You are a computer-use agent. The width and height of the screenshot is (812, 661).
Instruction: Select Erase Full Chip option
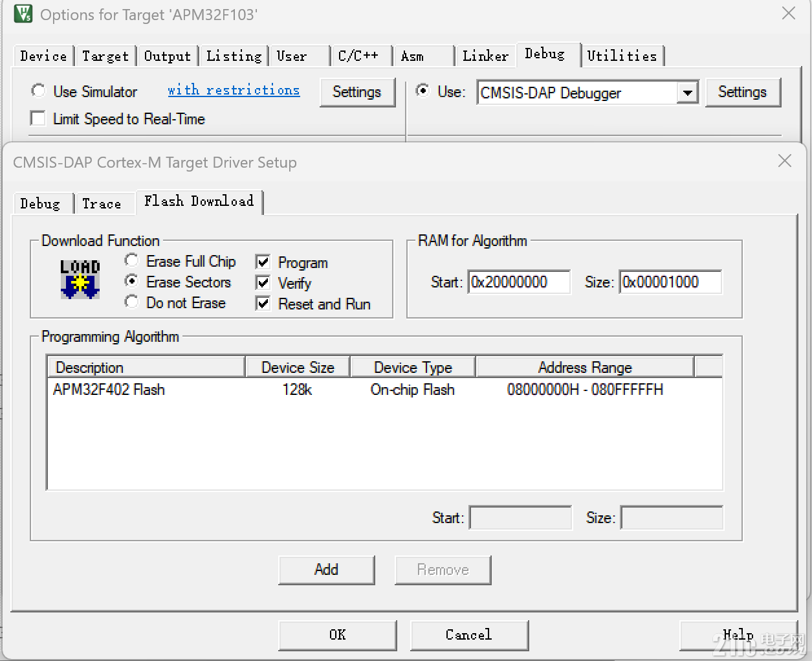pyautogui.click(x=131, y=260)
